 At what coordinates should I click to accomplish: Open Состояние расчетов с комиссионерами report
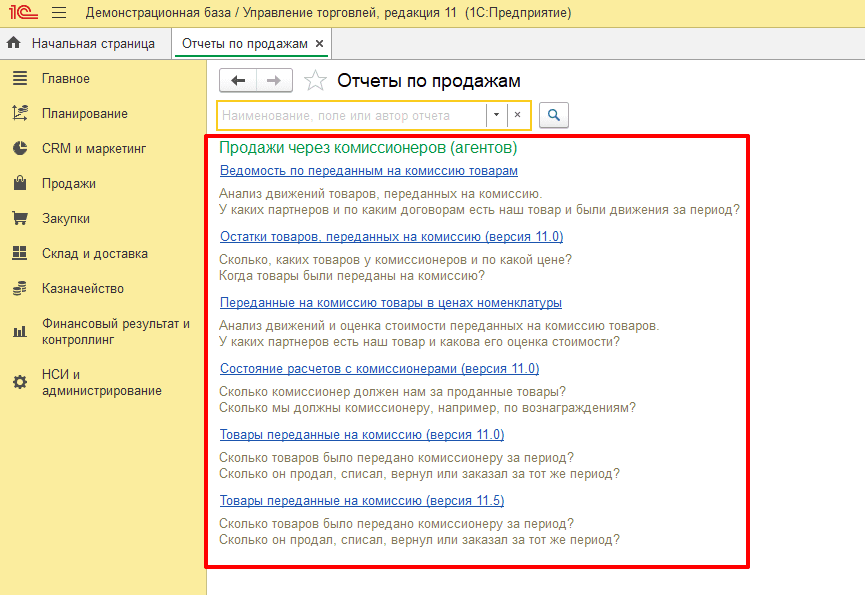point(379,369)
